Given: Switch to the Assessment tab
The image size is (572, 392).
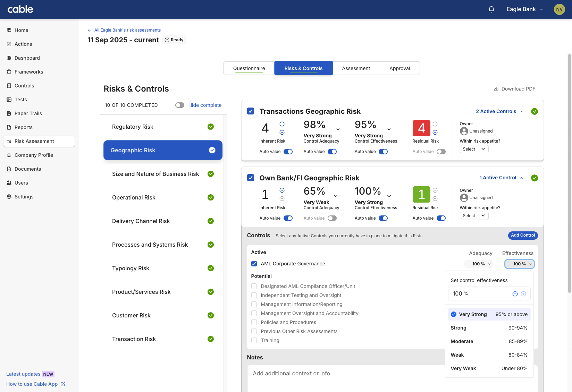Looking at the screenshot, I should coord(356,68).
